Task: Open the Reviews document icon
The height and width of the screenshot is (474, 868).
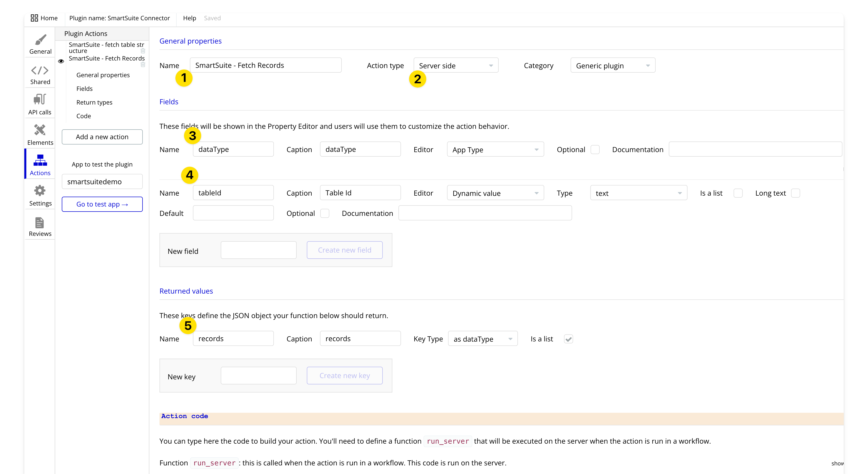Action: [40, 222]
